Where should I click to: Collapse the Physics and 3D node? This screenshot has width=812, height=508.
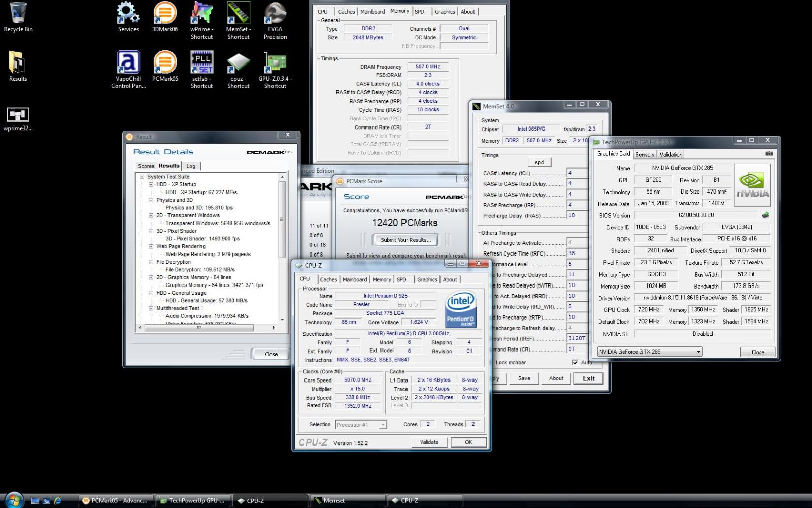151,200
